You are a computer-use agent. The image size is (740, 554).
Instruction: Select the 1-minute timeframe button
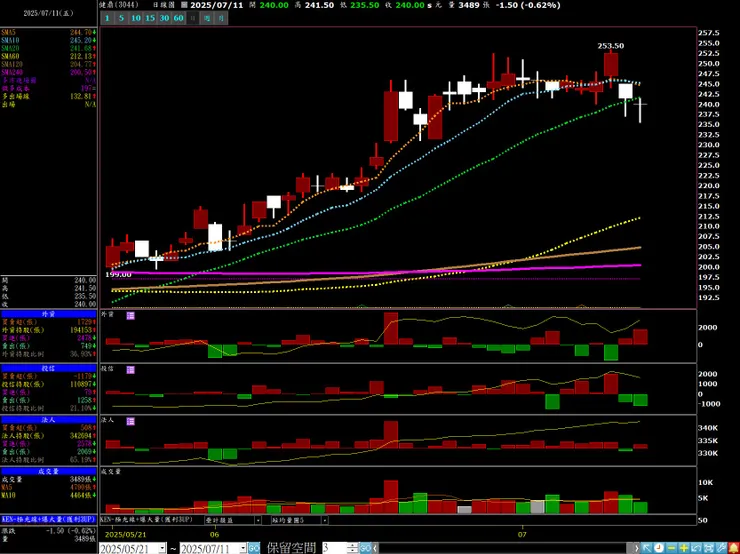coord(107,18)
